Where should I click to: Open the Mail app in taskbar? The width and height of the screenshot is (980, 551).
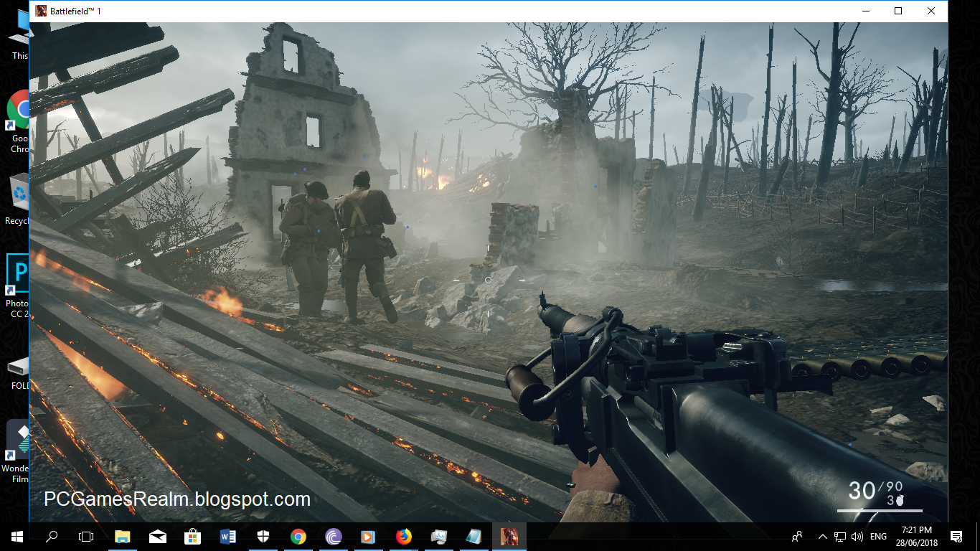click(158, 536)
